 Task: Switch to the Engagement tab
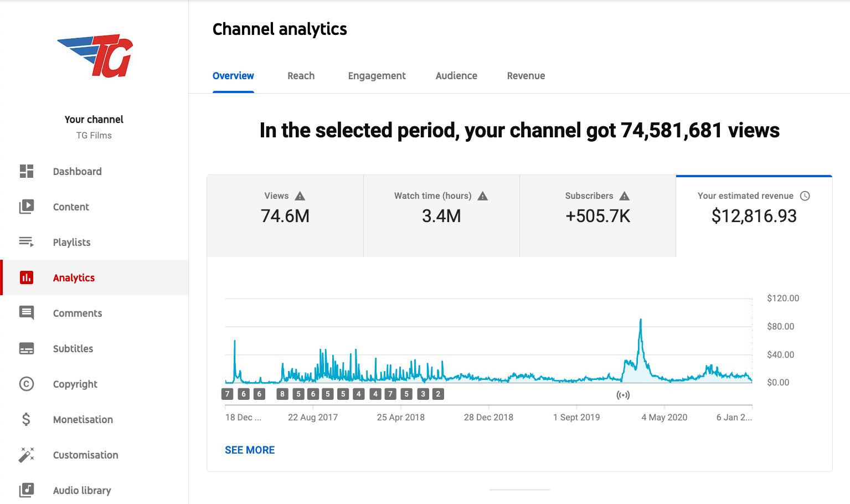pyautogui.click(x=377, y=76)
